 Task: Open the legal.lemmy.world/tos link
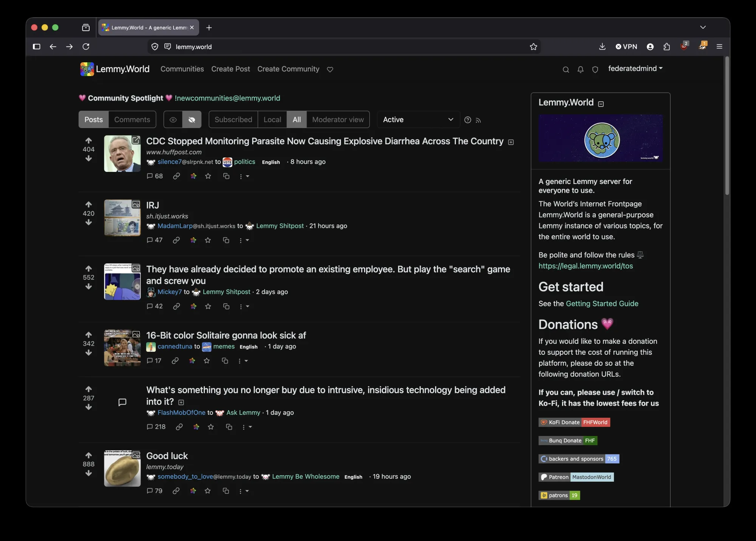tap(586, 266)
